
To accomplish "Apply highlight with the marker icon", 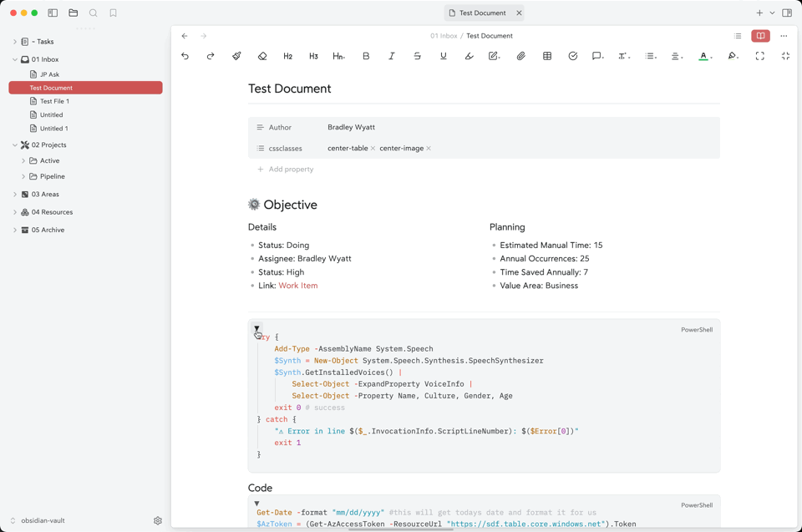I will click(x=469, y=56).
